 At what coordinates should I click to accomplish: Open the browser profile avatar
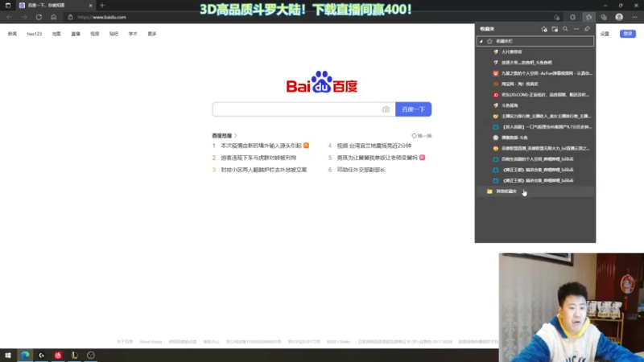619,17
